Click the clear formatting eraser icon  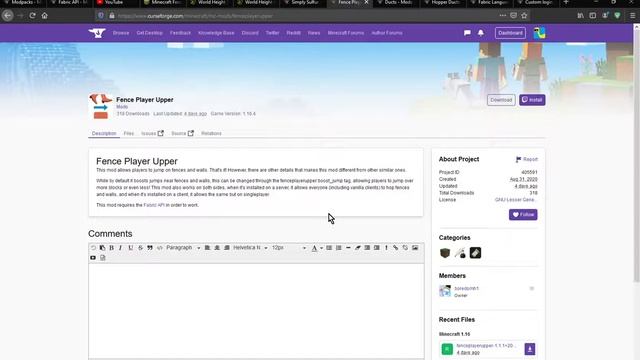coord(358,248)
